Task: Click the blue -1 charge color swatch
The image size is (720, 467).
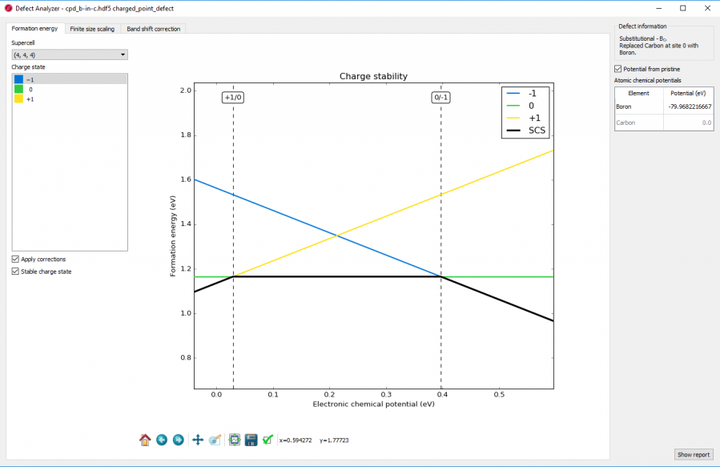Action: point(18,79)
